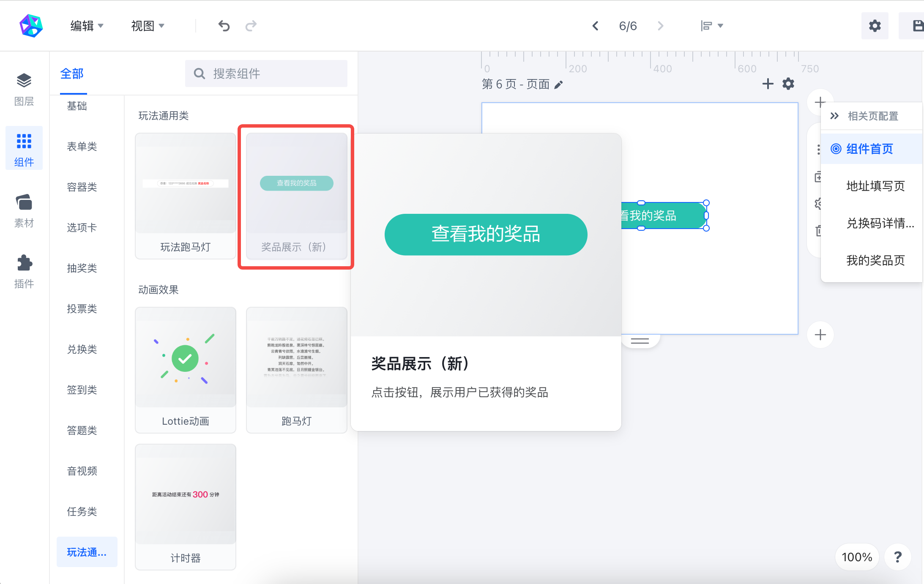Click the 100% zoom level control
Image resolution: width=924 pixels, height=584 pixels.
coord(857,557)
